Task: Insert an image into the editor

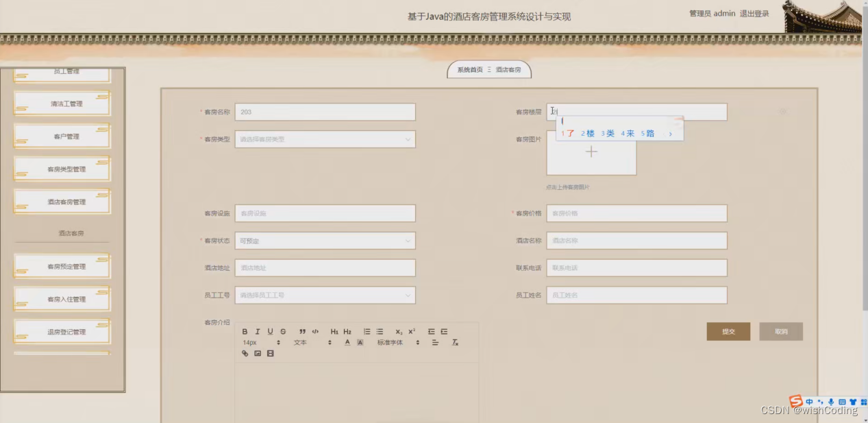Action: pos(258,354)
